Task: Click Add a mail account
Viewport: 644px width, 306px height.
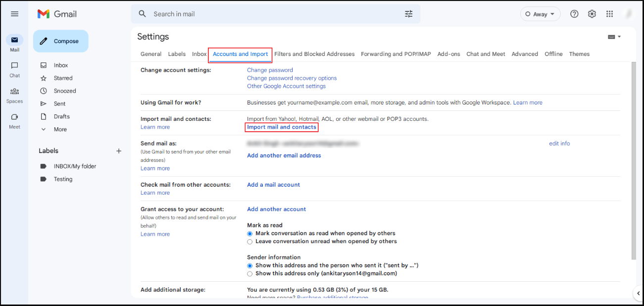Action: (x=274, y=185)
